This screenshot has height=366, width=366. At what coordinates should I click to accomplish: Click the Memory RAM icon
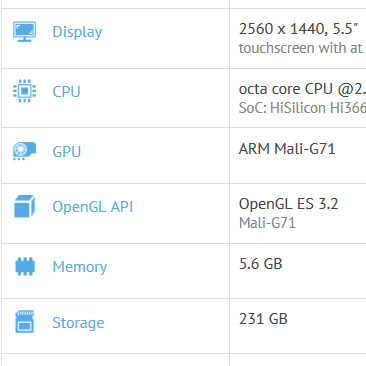click(25, 266)
